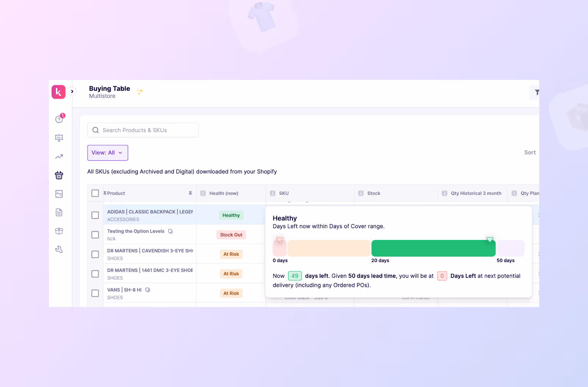Click the pink stock-out segment at 0 days
Viewport: 588px width, 387px height.
pyautogui.click(x=280, y=248)
